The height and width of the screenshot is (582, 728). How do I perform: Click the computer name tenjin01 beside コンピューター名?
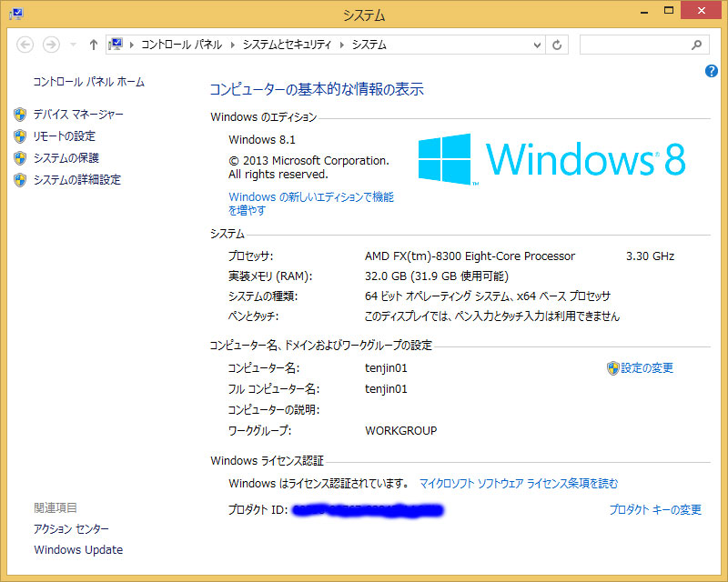tap(386, 368)
